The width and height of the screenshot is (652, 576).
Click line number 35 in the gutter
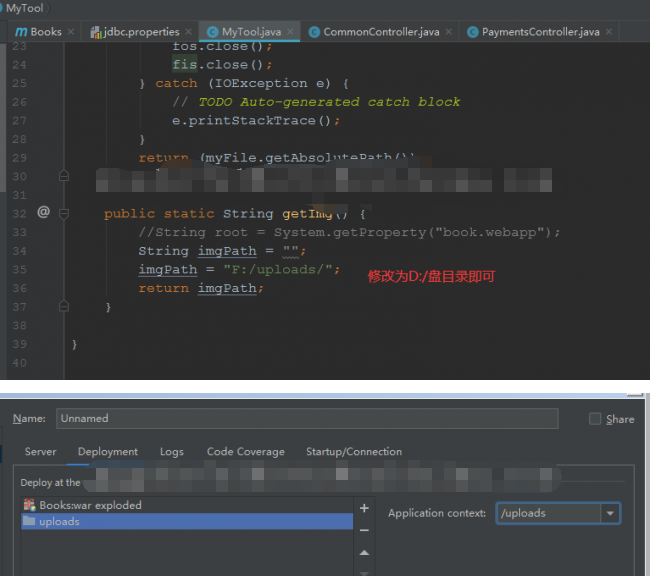(x=19, y=269)
